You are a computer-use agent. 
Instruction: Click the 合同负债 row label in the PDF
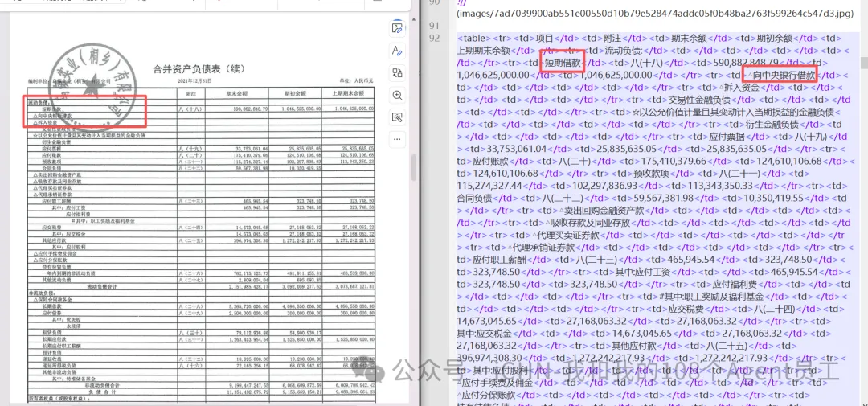coord(51,168)
